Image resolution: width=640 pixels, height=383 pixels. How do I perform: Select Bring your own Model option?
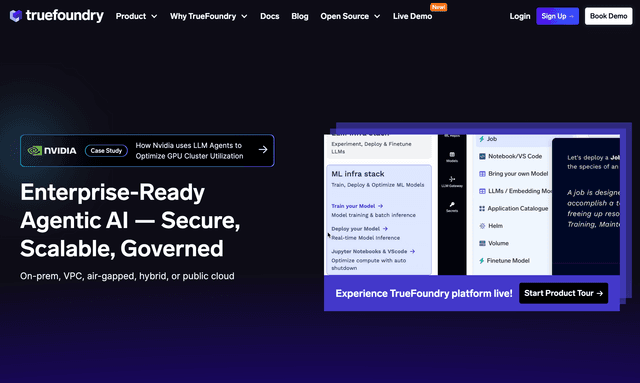click(514, 174)
